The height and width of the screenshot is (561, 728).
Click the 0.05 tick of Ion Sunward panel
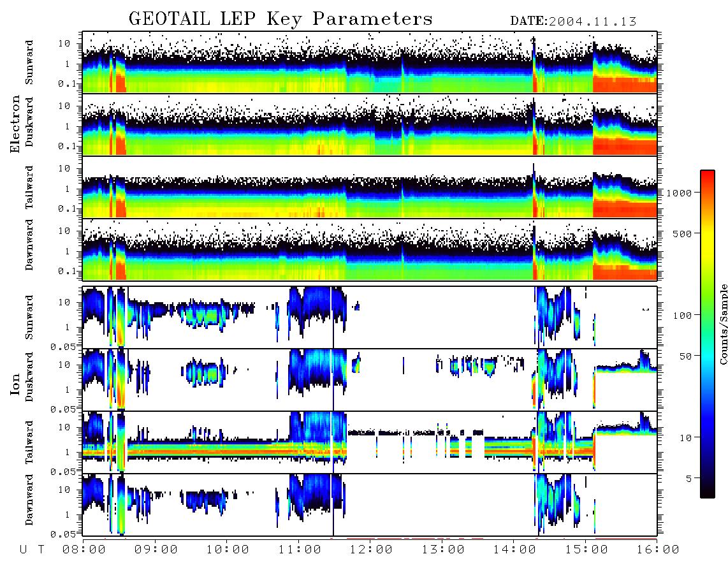click(x=62, y=346)
